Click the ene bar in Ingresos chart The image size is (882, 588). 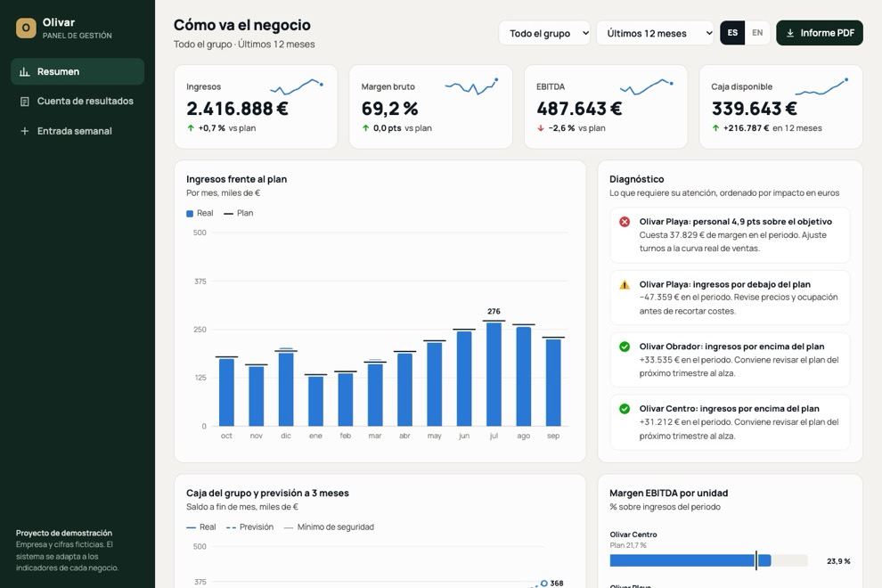click(x=315, y=401)
